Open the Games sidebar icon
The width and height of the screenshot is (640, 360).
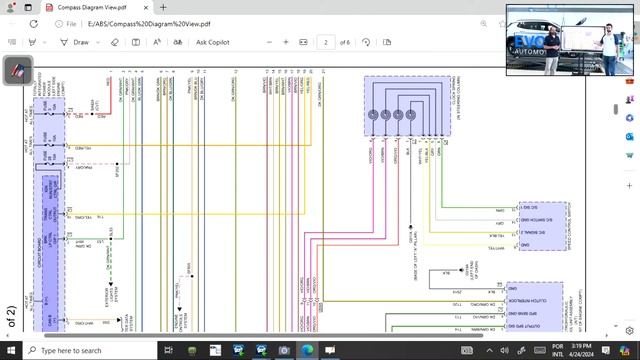[629, 99]
